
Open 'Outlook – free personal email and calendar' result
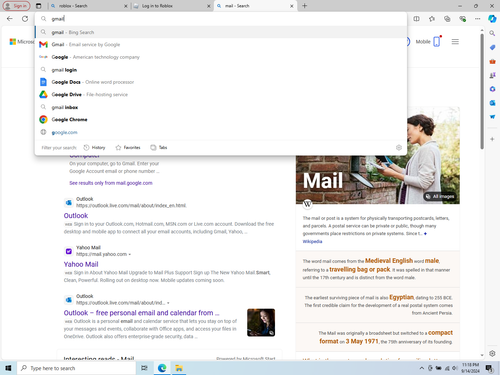(141, 313)
